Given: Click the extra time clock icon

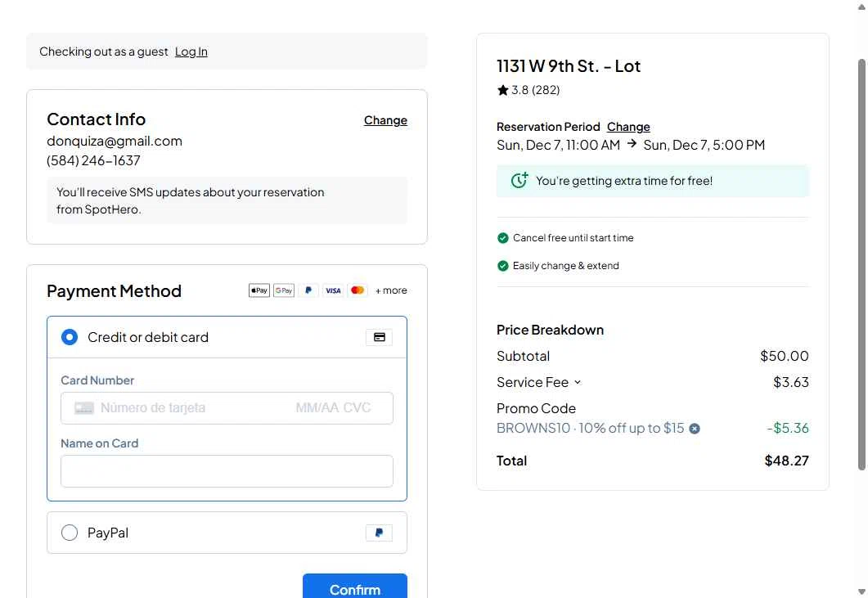Looking at the screenshot, I should click(x=519, y=181).
